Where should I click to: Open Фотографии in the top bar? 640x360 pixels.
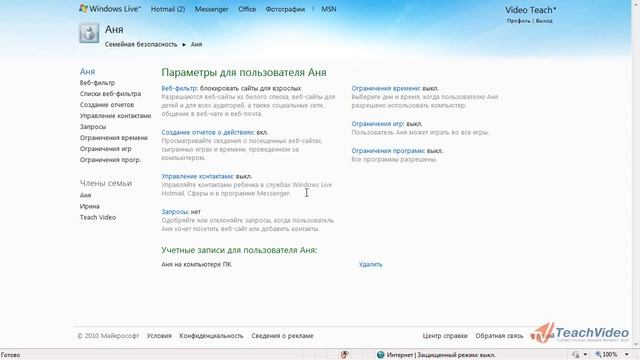pyautogui.click(x=285, y=9)
